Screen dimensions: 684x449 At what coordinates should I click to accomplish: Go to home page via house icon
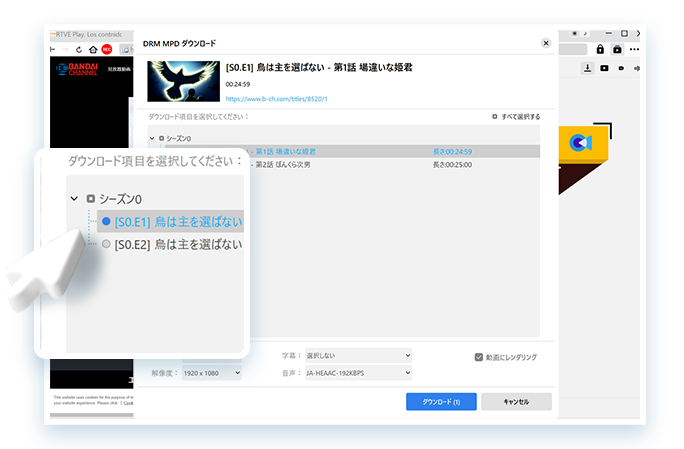click(93, 50)
